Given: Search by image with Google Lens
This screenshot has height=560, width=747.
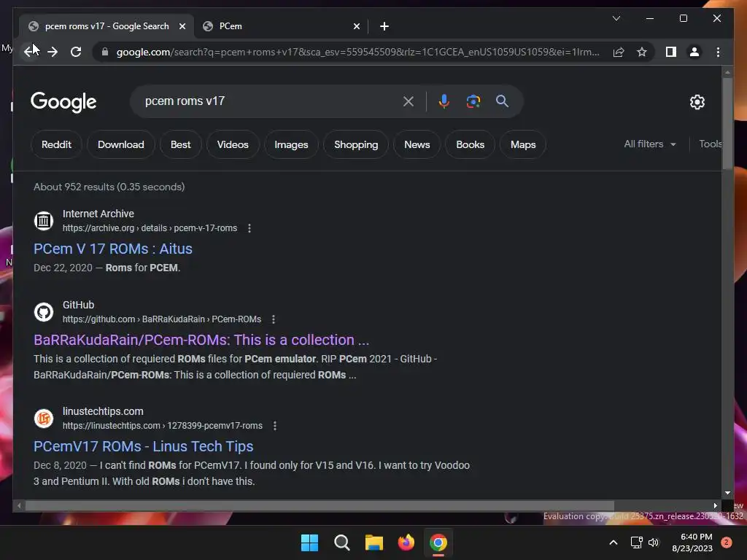Looking at the screenshot, I should [473, 101].
